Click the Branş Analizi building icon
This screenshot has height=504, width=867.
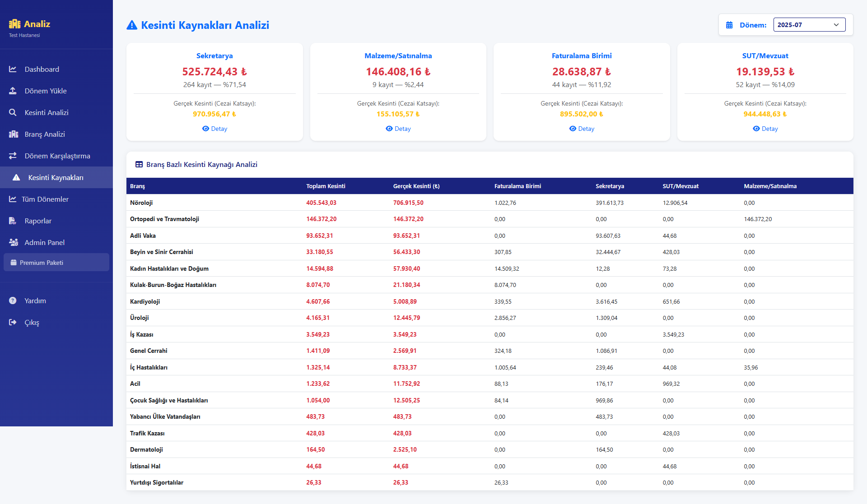click(14, 134)
